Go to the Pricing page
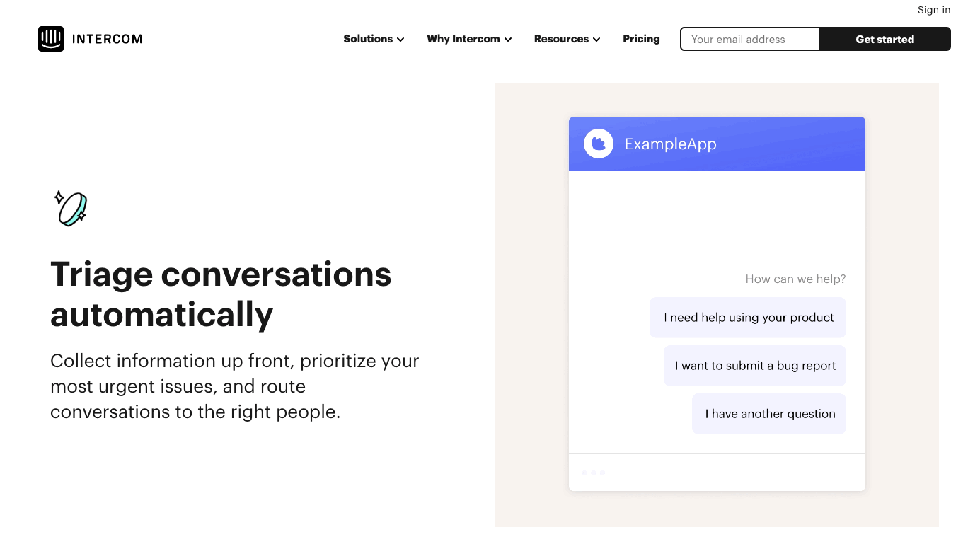This screenshot has width=980, height=549. coord(641,39)
